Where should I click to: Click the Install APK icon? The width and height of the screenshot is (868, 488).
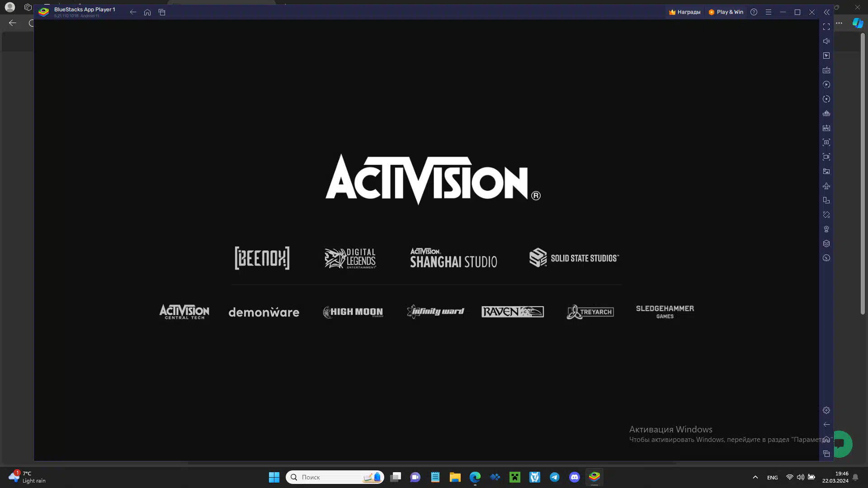pyautogui.click(x=826, y=128)
